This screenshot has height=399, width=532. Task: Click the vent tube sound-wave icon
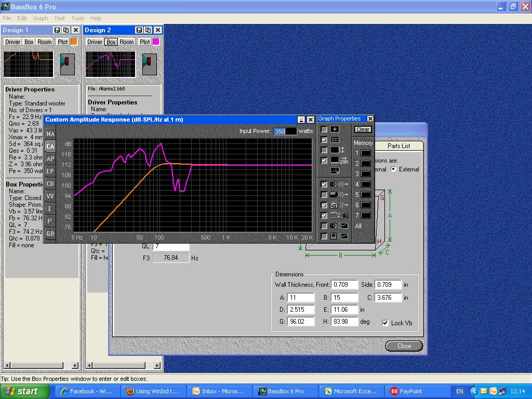(x=339, y=195)
